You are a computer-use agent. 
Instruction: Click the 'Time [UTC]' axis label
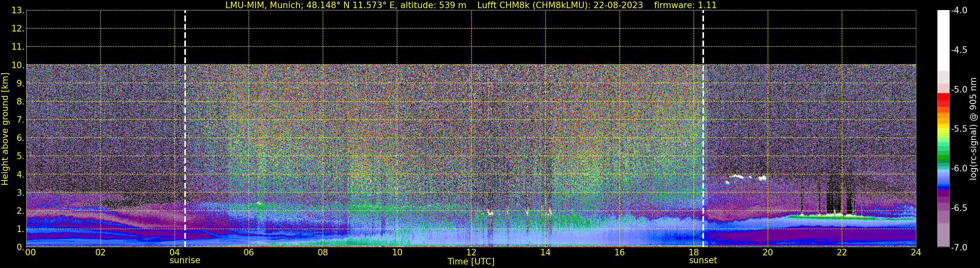click(471, 262)
